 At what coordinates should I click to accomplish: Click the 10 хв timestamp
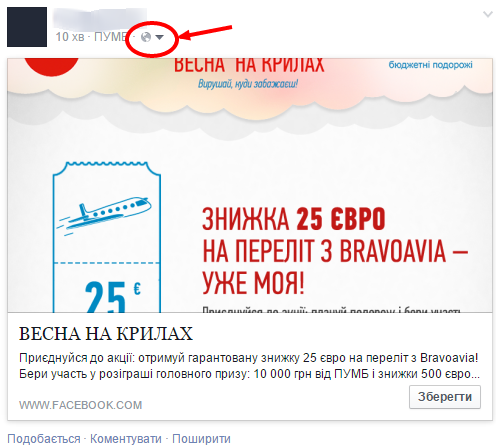(70, 37)
